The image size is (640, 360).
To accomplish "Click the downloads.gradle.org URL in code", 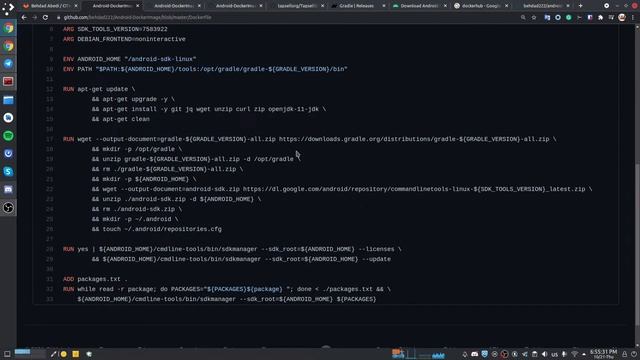I will pos(414,139).
